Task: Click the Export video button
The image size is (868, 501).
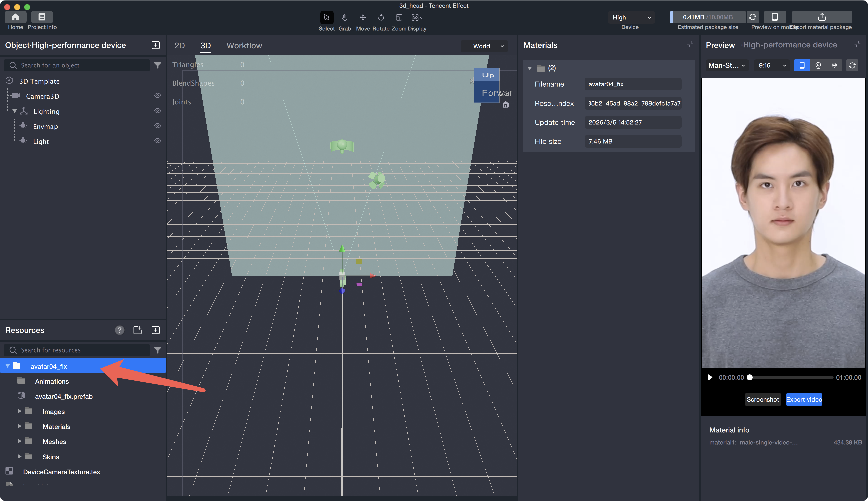Action: [x=804, y=399]
